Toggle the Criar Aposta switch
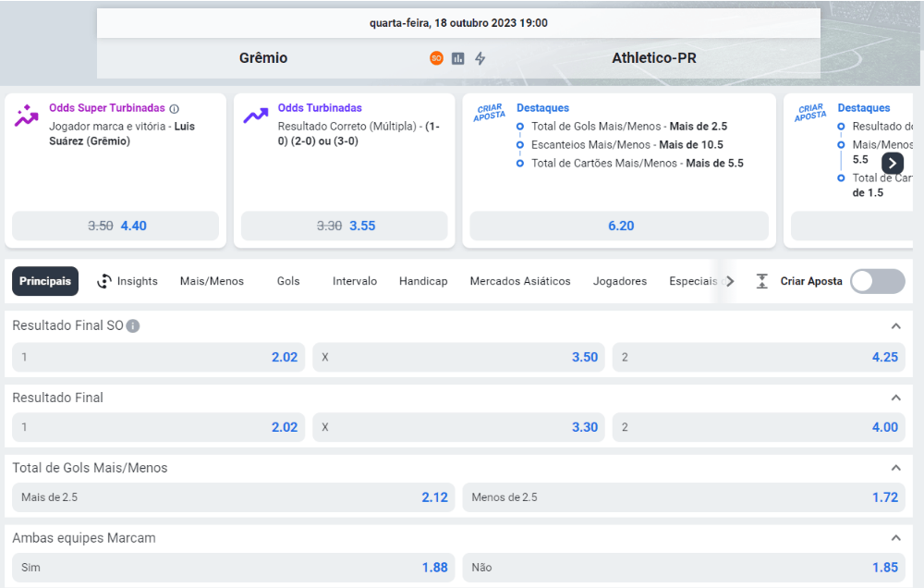This screenshot has width=924, height=588. [x=878, y=281]
